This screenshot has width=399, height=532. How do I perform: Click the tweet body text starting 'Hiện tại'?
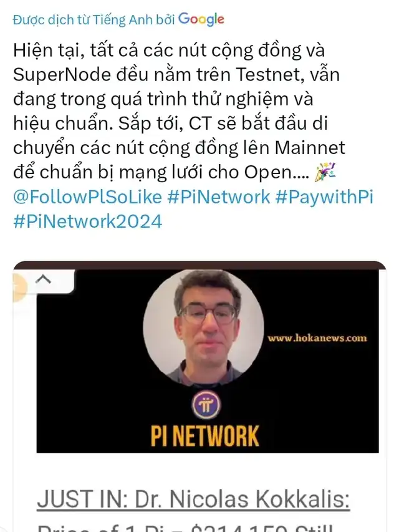(179, 111)
